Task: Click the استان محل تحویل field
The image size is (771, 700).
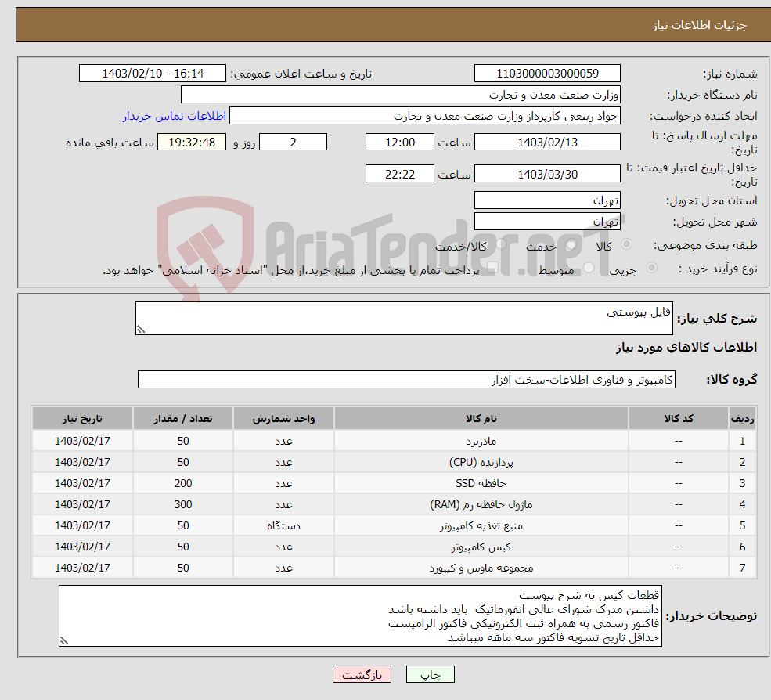Action: 547,200
